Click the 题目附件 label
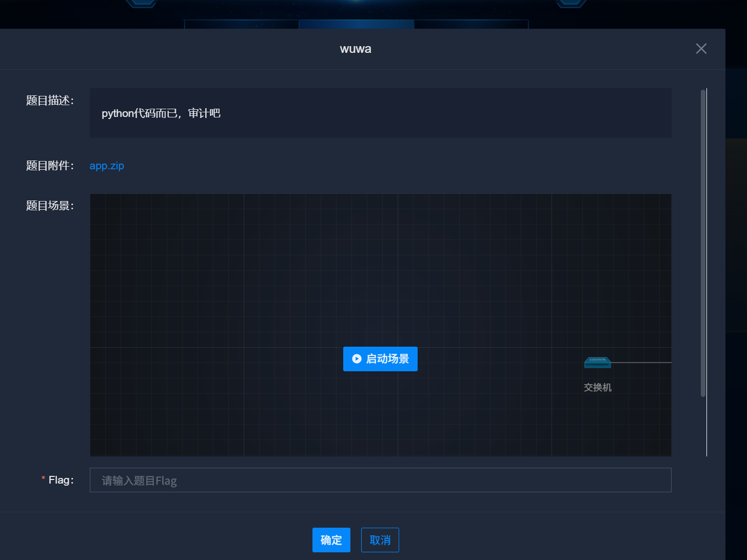The height and width of the screenshot is (560, 747). pyautogui.click(x=50, y=166)
